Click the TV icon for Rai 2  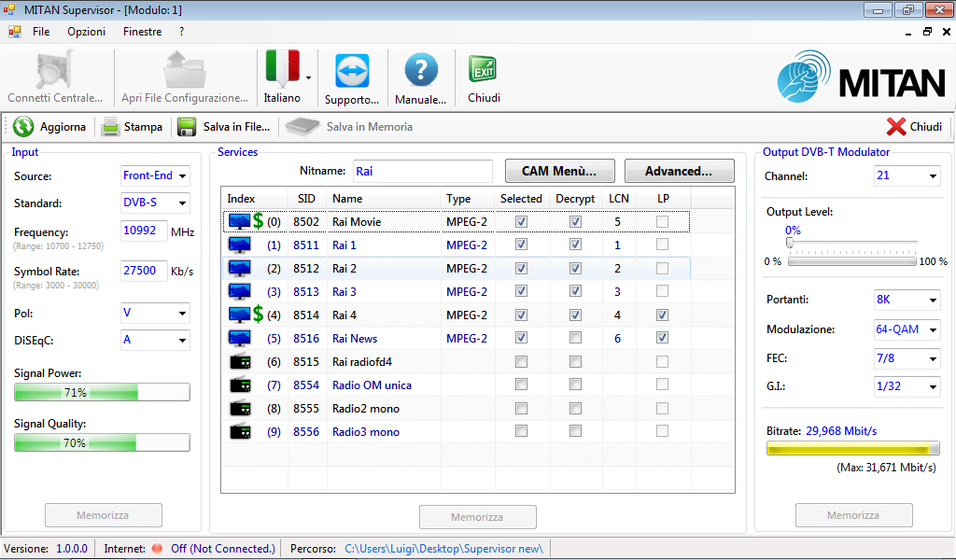[239, 268]
